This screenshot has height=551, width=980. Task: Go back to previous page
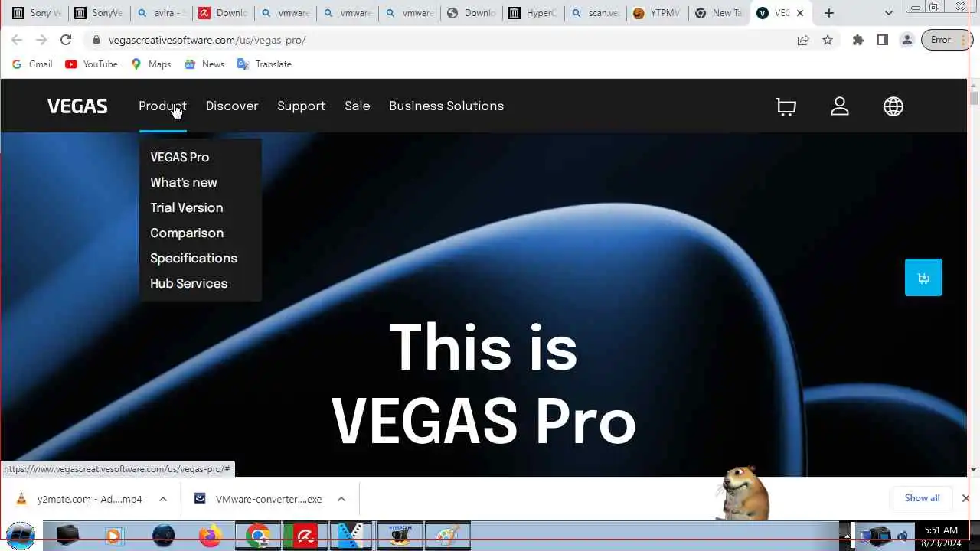[x=17, y=40]
